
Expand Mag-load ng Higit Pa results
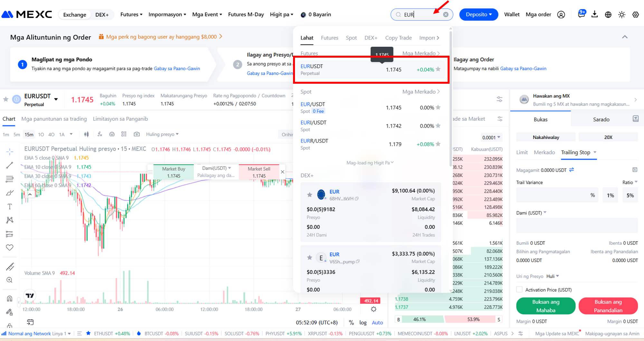tap(370, 163)
